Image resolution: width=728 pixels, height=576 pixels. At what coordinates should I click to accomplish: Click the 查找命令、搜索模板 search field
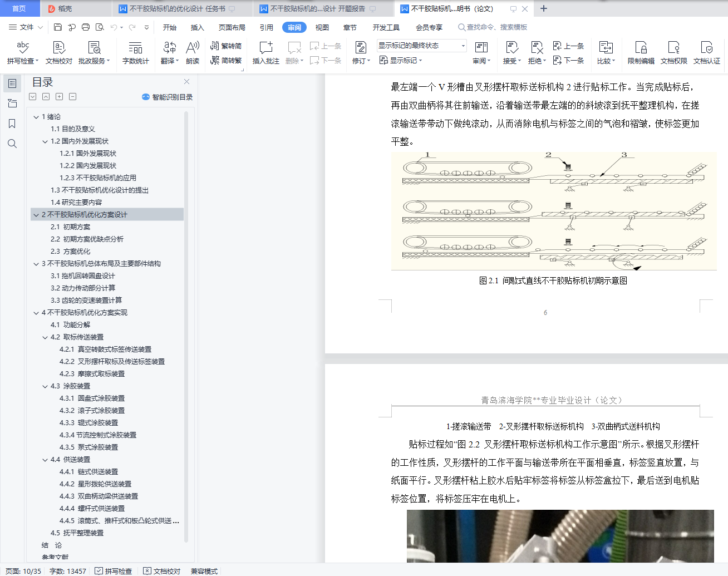[x=493, y=27]
